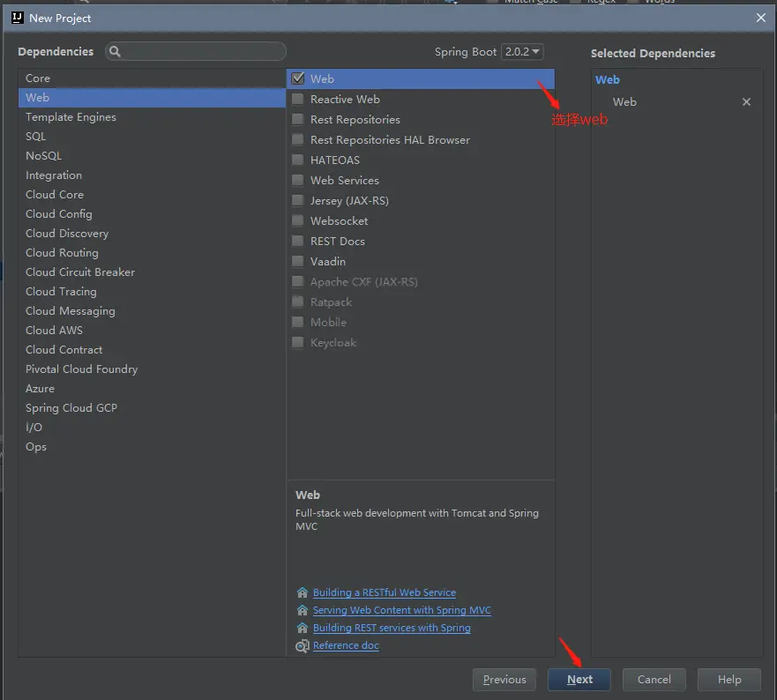Select the SQL category
This screenshot has height=700, width=777.
(x=152, y=137)
